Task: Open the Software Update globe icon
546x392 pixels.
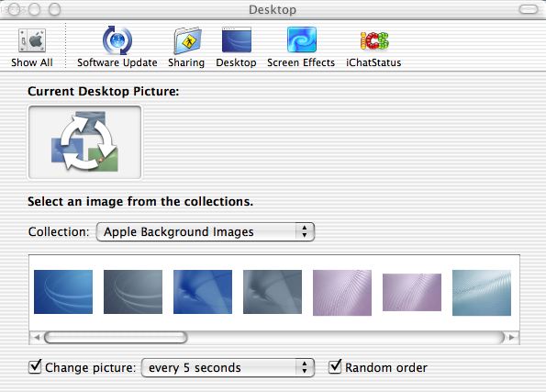Action: tap(117, 40)
